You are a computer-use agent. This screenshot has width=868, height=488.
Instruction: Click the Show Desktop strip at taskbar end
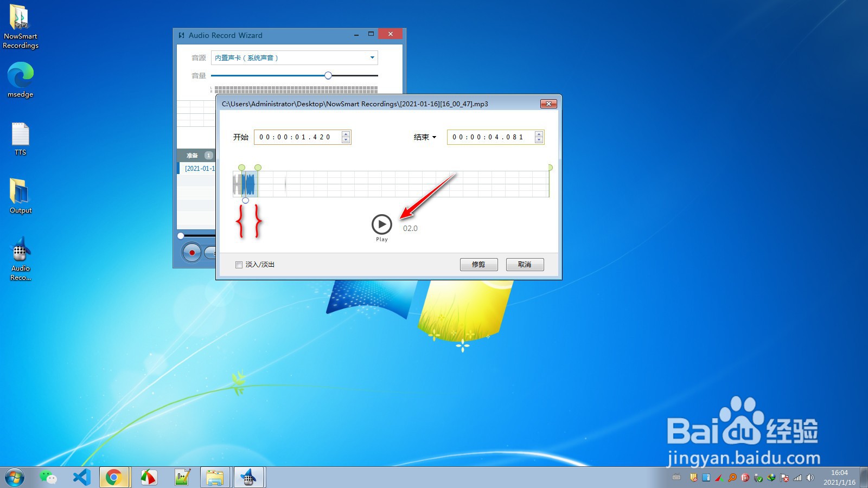[x=864, y=477]
